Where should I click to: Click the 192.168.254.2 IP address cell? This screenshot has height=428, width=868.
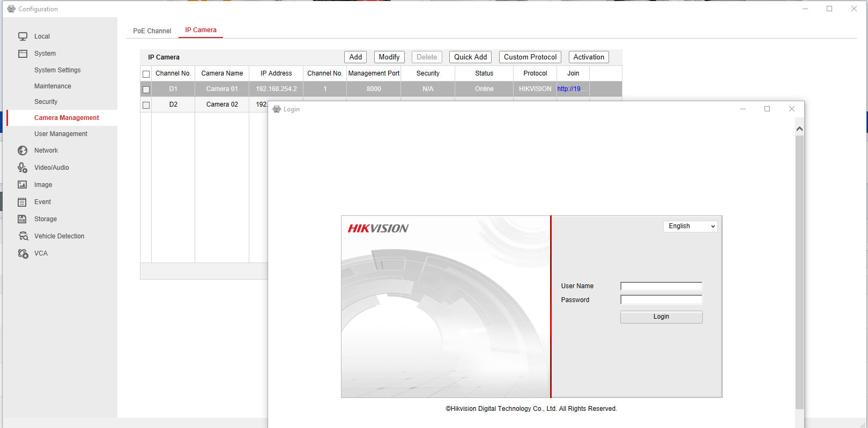pyautogui.click(x=276, y=89)
